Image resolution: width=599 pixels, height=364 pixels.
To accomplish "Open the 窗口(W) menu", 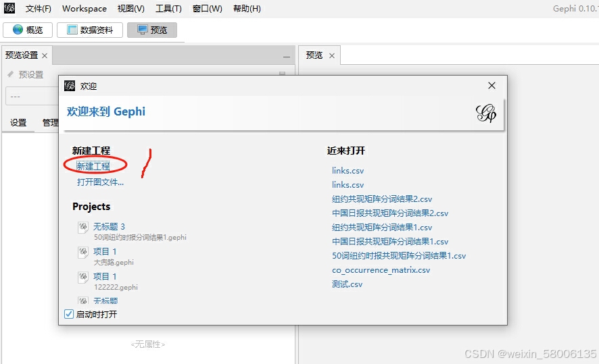I will pos(208,8).
